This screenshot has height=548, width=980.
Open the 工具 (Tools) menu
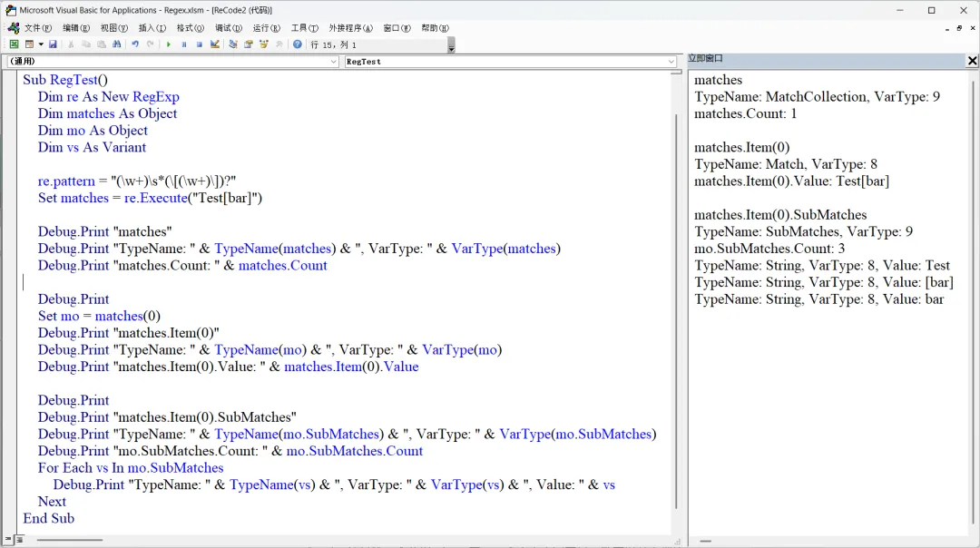point(304,28)
